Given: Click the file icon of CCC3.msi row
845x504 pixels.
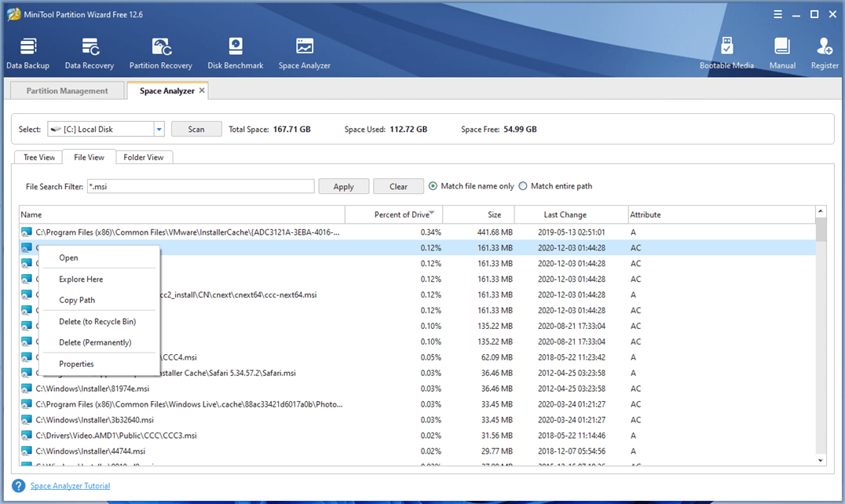Looking at the screenshot, I should pyautogui.click(x=27, y=435).
